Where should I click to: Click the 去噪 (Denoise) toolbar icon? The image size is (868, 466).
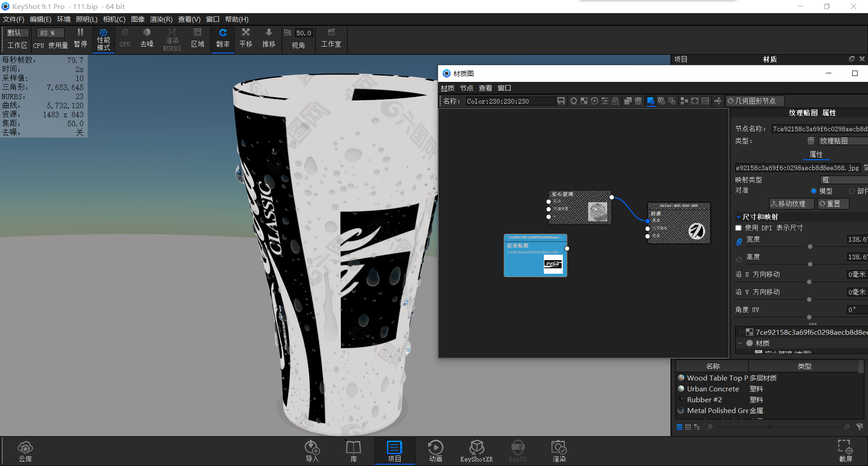146,39
